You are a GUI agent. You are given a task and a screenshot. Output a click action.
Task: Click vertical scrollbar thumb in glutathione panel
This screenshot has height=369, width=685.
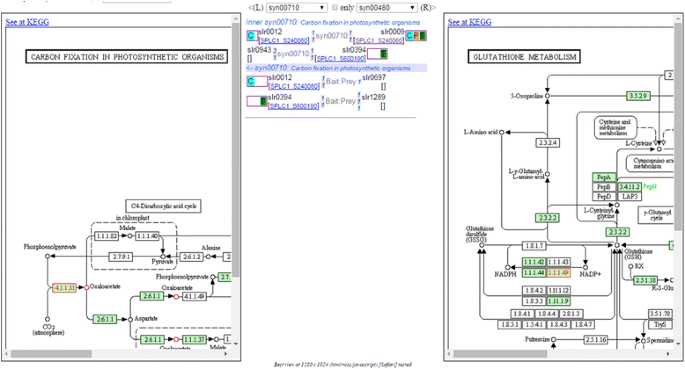(677, 127)
